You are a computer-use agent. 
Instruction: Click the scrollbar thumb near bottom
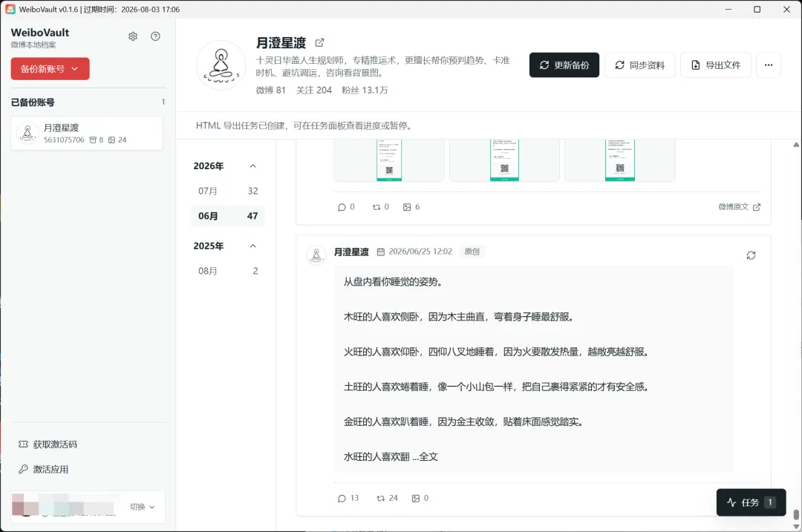(796, 514)
